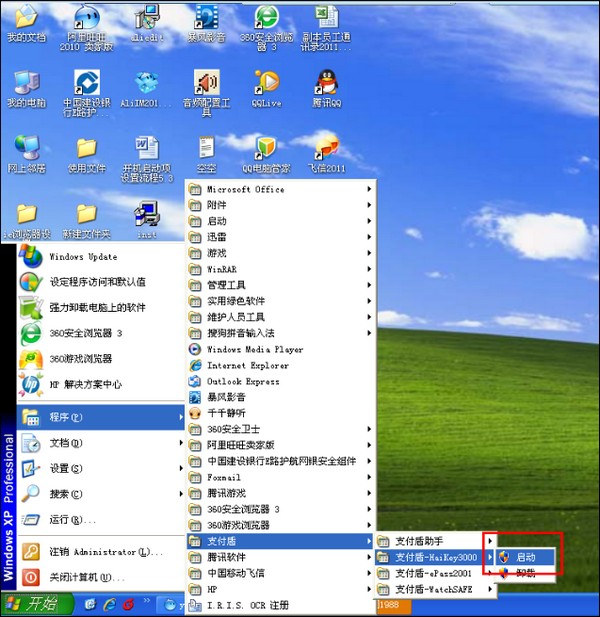The width and height of the screenshot is (600, 617).
Task: Open 阿里旺旺 2010 卖家版 desktop icon
Action: [87, 20]
